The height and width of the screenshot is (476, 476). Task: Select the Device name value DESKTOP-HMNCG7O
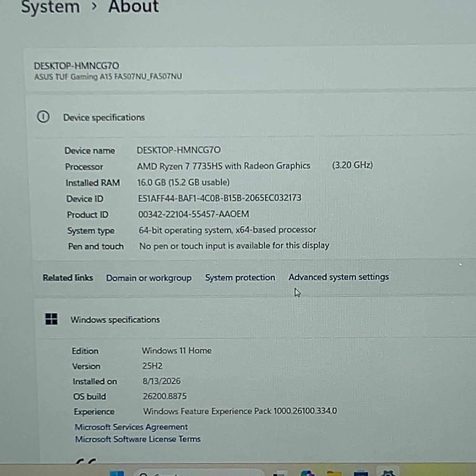tap(179, 150)
